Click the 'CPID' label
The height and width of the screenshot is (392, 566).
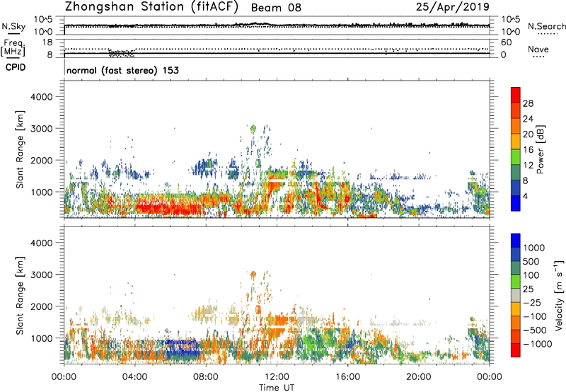15,67
